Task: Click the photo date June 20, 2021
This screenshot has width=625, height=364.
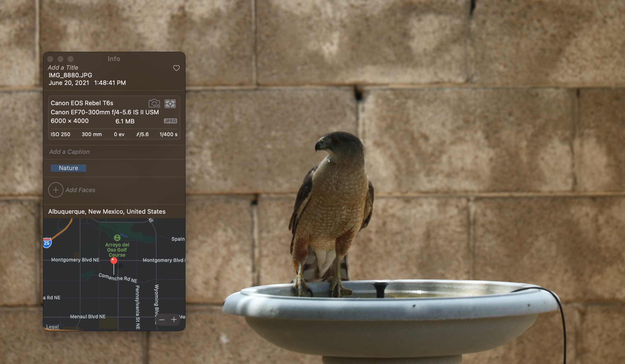Action: (x=69, y=83)
